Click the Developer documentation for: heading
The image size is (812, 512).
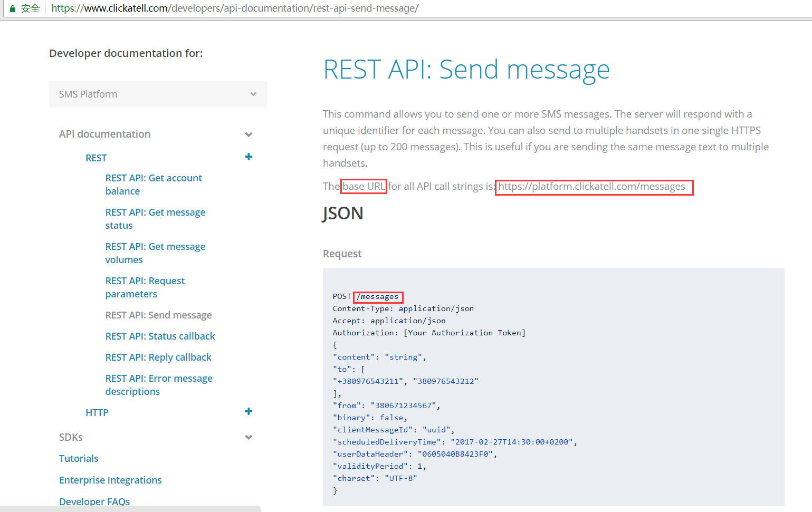126,53
